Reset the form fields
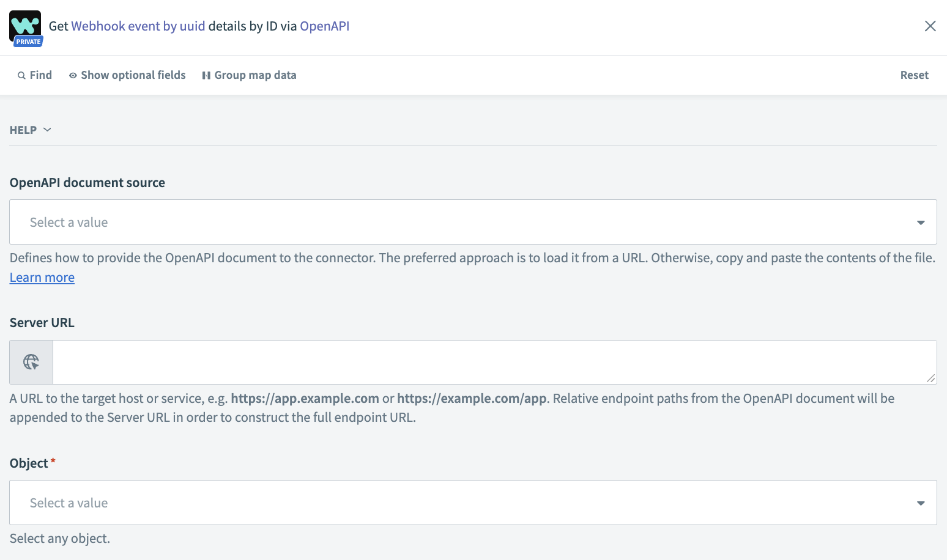Viewport: 947px width, 560px height. point(914,75)
